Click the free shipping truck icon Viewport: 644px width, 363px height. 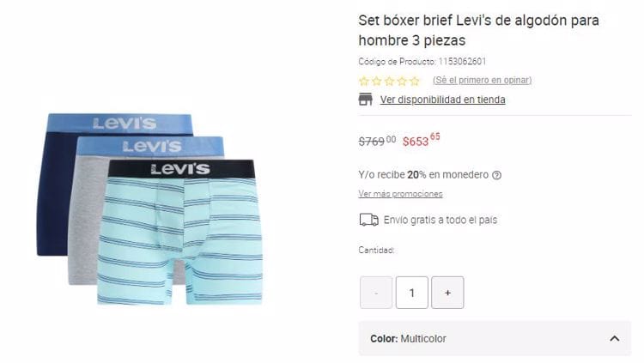pos(369,220)
